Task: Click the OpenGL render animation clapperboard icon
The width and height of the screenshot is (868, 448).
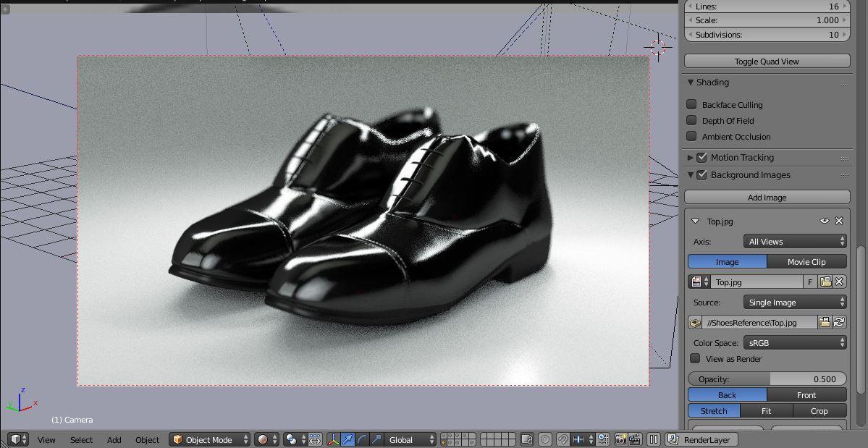Action: click(635, 439)
